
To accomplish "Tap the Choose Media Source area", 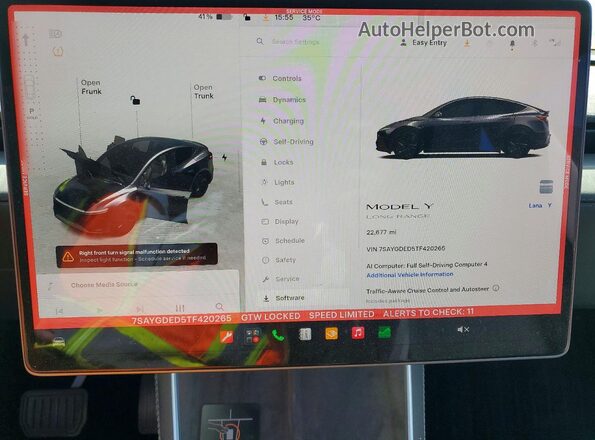I will pos(104,284).
